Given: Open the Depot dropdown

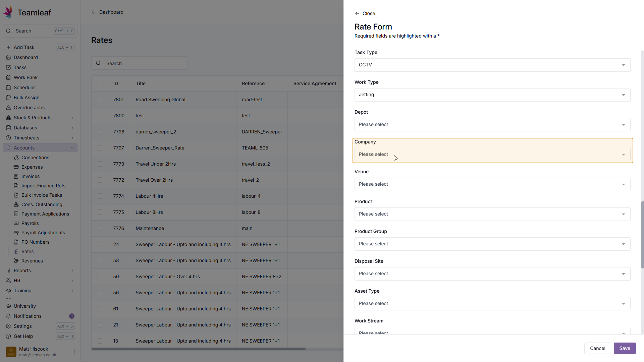Looking at the screenshot, I should tap(492, 125).
